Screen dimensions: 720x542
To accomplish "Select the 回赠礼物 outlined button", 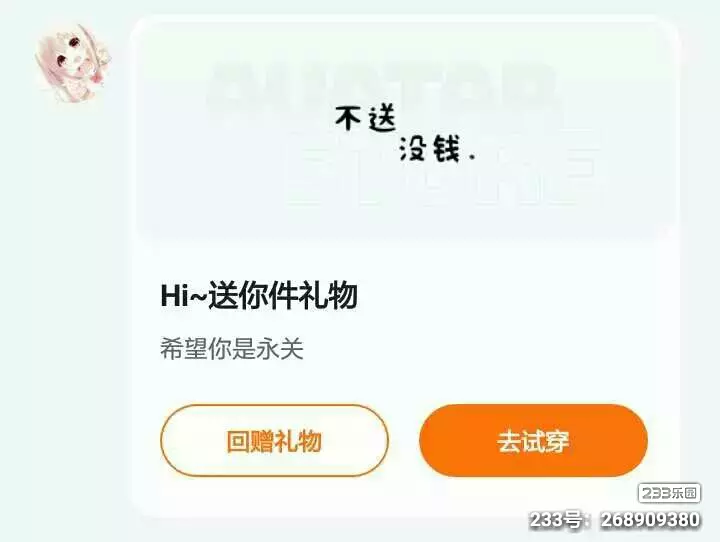I will point(274,440).
